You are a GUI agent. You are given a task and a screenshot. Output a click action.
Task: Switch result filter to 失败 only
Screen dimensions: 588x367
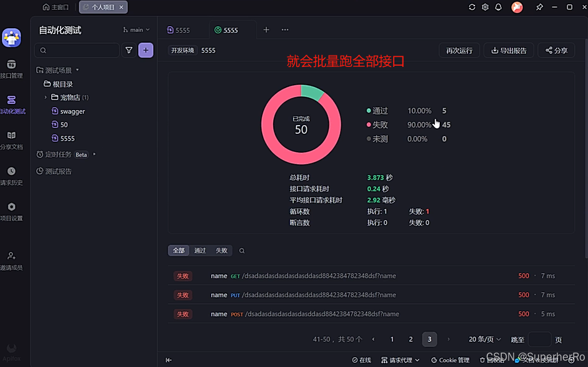coord(221,249)
